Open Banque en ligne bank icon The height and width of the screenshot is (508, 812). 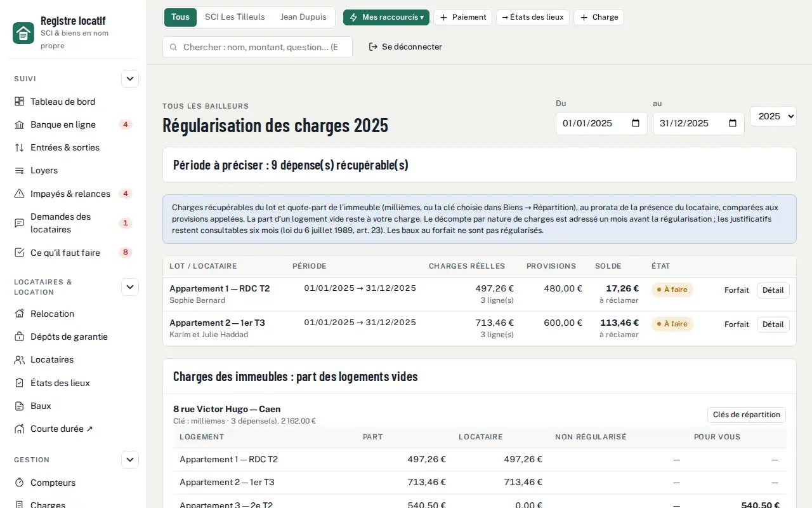(x=19, y=124)
